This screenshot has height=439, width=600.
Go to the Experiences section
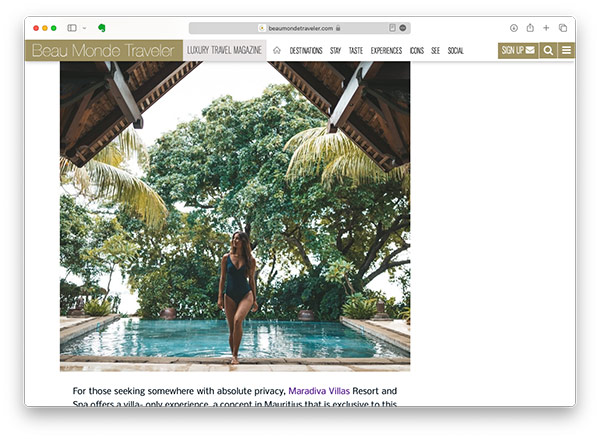click(x=386, y=50)
